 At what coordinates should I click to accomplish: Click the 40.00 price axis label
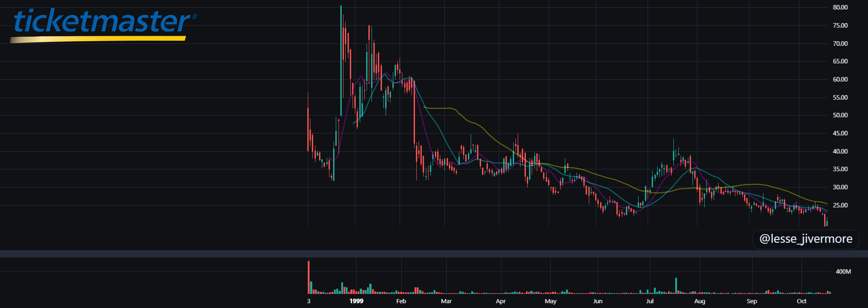(840, 151)
